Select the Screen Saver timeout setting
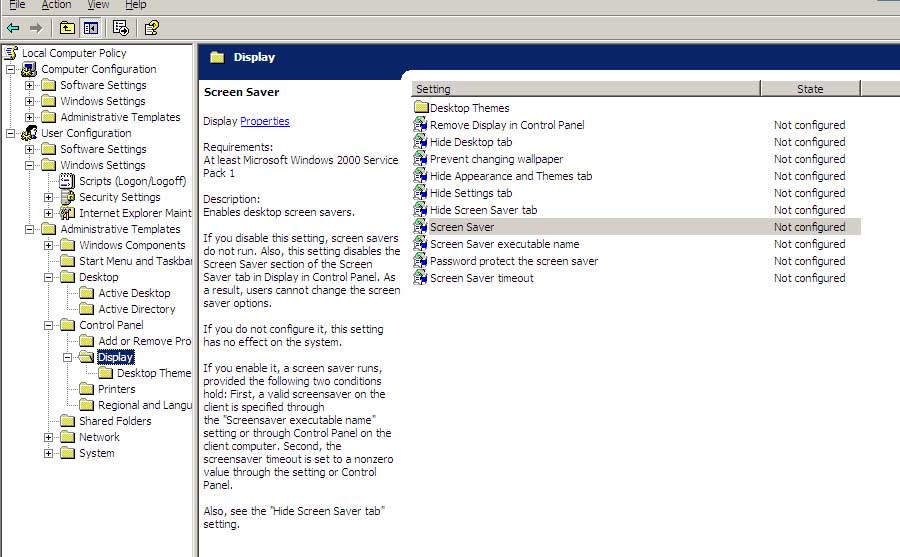Screen dimensions: 900x557 (x=481, y=278)
